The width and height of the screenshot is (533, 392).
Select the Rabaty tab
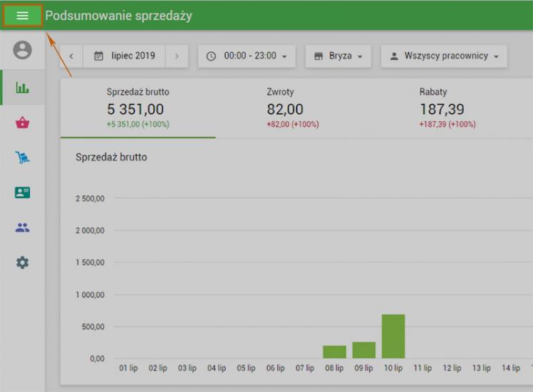click(447, 108)
